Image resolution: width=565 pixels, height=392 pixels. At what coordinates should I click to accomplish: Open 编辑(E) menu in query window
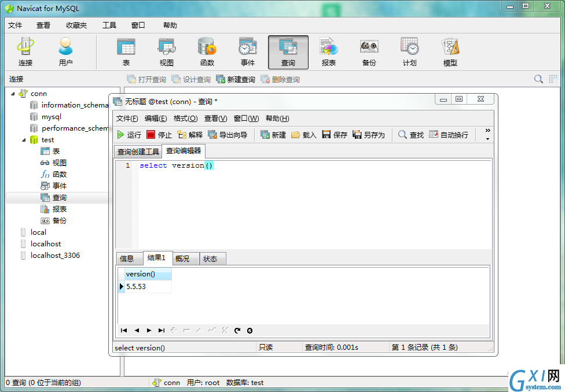[156, 119]
